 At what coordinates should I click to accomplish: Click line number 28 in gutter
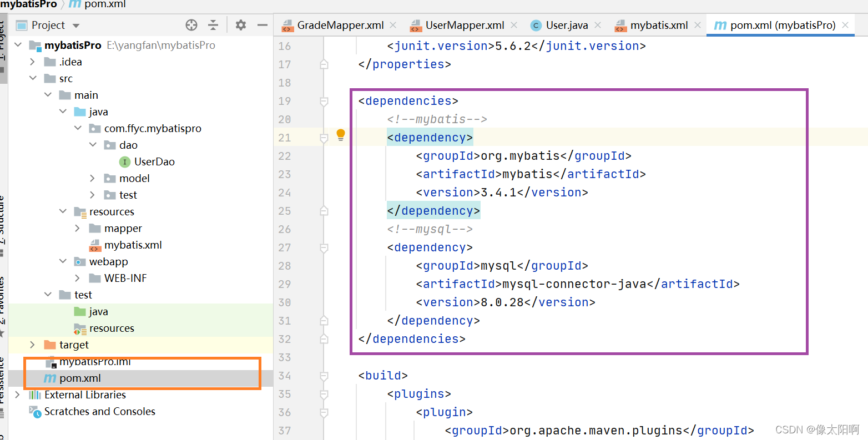pos(285,266)
